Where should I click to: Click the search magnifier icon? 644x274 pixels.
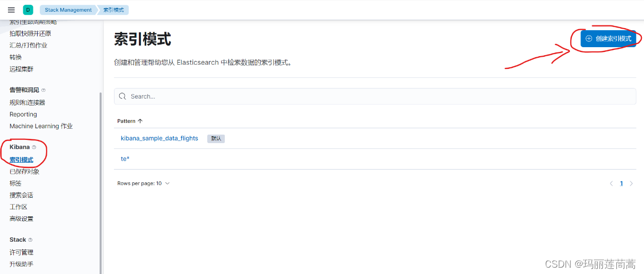(x=122, y=96)
